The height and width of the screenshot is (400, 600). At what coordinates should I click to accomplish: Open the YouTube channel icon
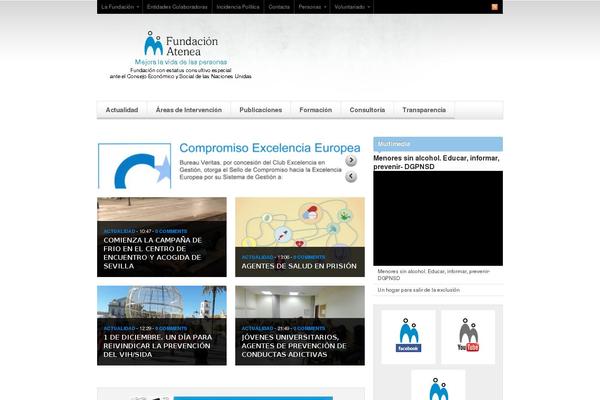468,336
